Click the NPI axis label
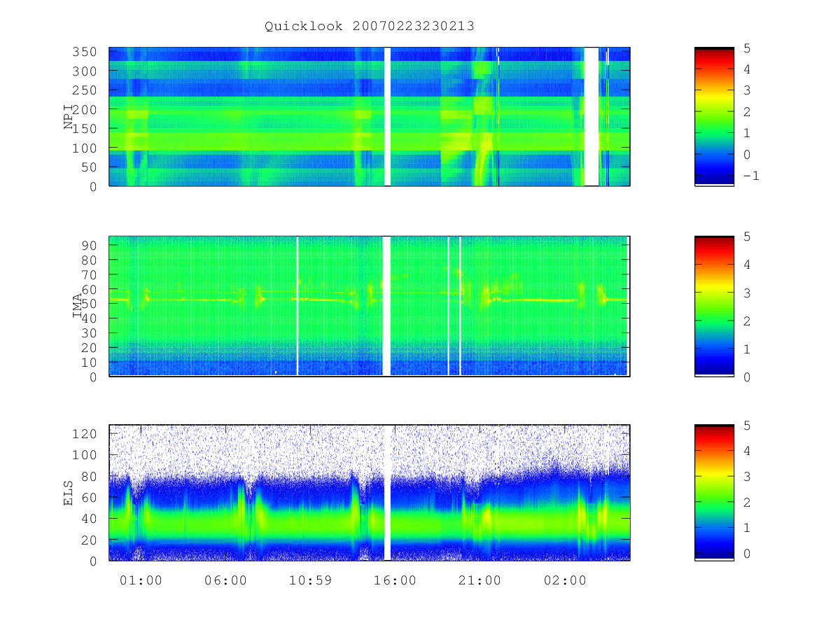Image resolution: width=840 pixels, height=630 pixels. (x=69, y=116)
